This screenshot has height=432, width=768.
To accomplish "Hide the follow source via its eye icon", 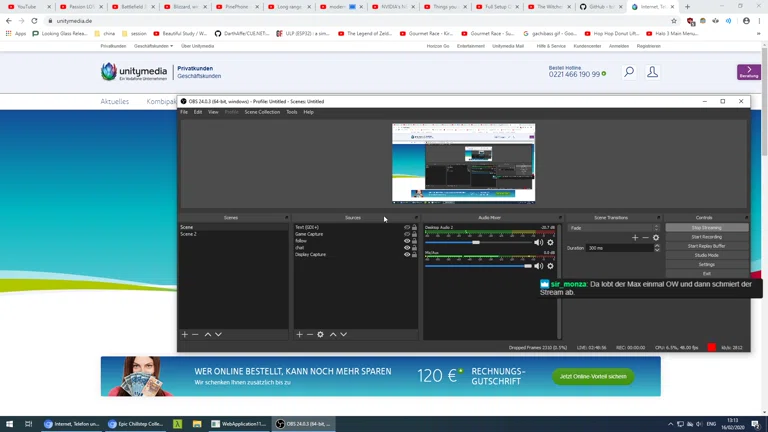I will [x=407, y=241].
